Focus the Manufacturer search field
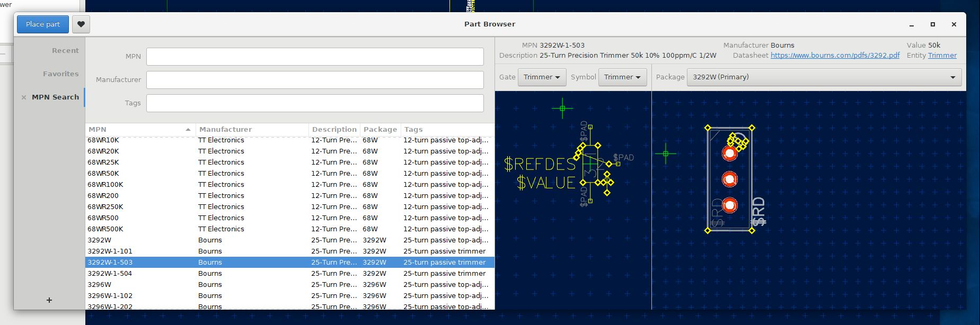This screenshot has height=325, width=980. [315, 80]
